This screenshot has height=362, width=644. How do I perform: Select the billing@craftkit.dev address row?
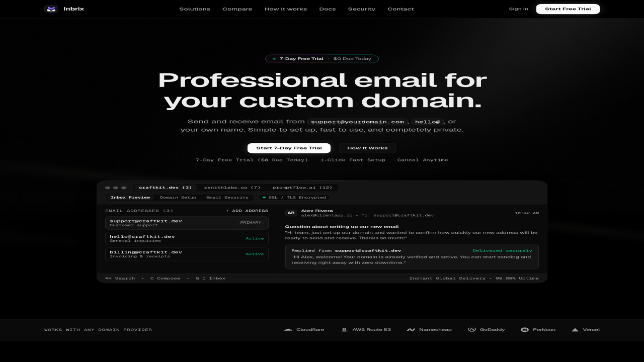coord(187,254)
